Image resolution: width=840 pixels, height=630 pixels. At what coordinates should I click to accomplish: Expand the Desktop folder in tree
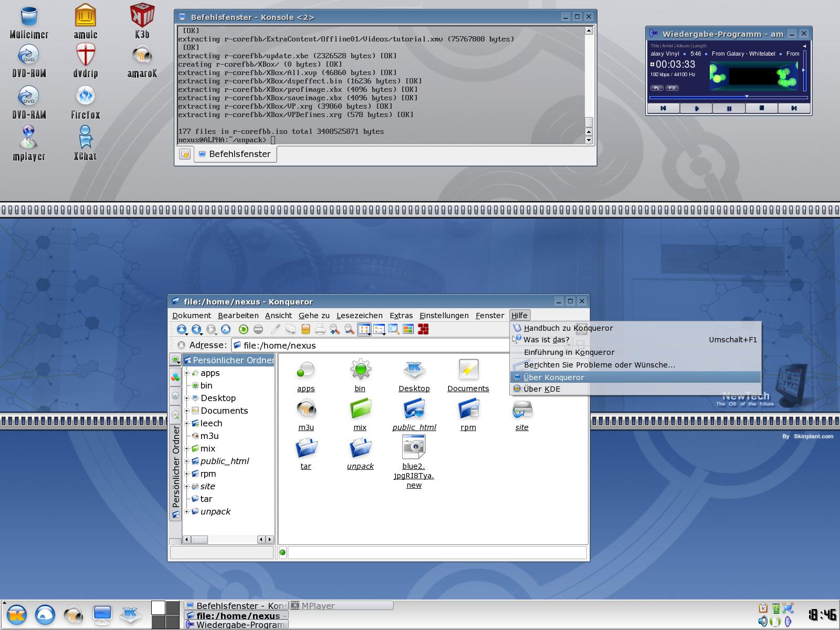(187, 398)
